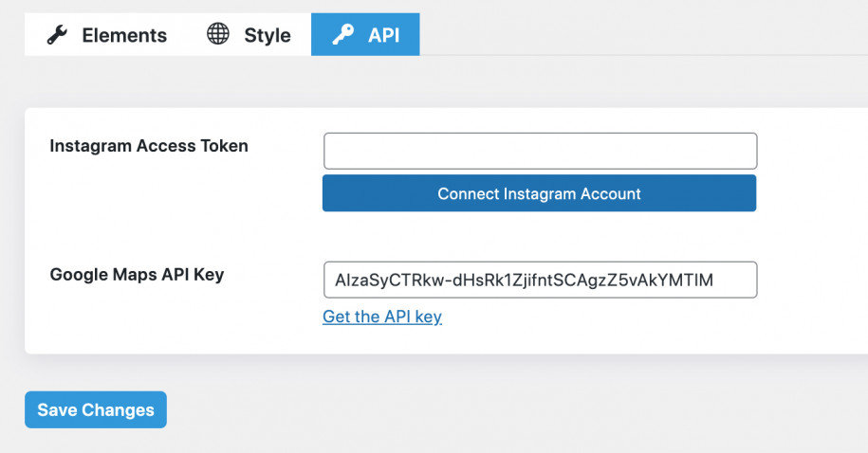Click blank white space inside the settings panel
Screen dimensions: 868x453
171,213
